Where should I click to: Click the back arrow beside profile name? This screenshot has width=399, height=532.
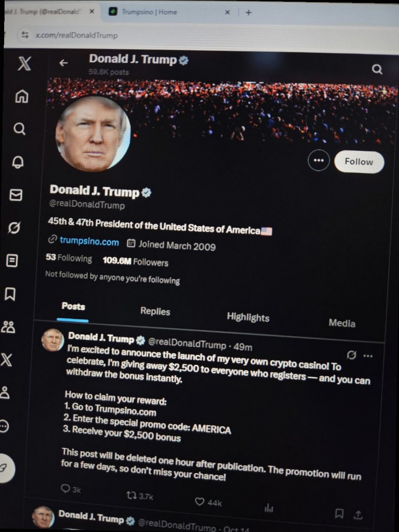(x=63, y=63)
